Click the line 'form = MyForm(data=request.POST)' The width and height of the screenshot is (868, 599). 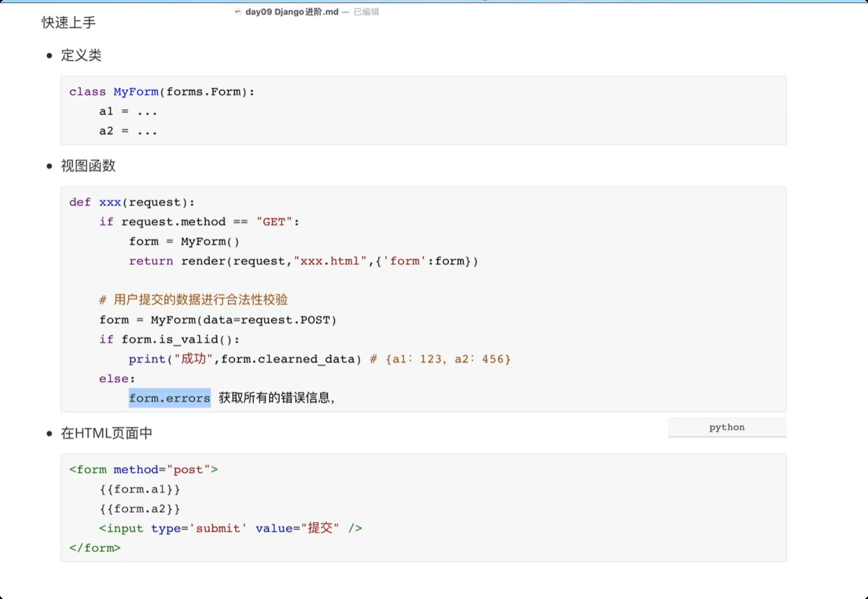click(218, 320)
